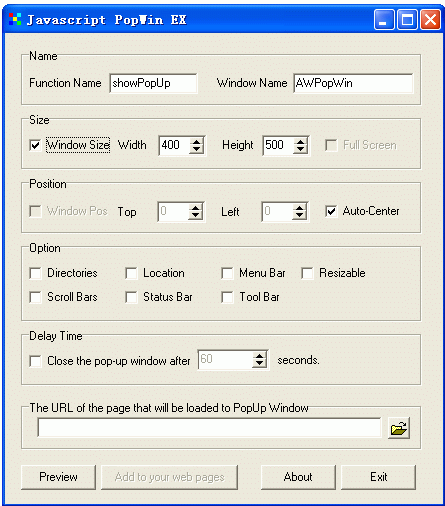
Task: Tick the Status Bar checkbox
Action: (131, 297)
